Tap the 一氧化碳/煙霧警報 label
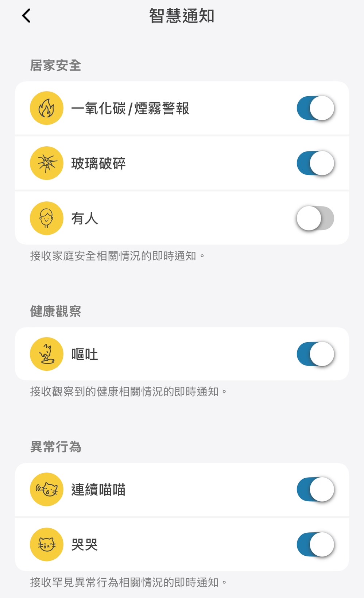 (x=130, y=108)
